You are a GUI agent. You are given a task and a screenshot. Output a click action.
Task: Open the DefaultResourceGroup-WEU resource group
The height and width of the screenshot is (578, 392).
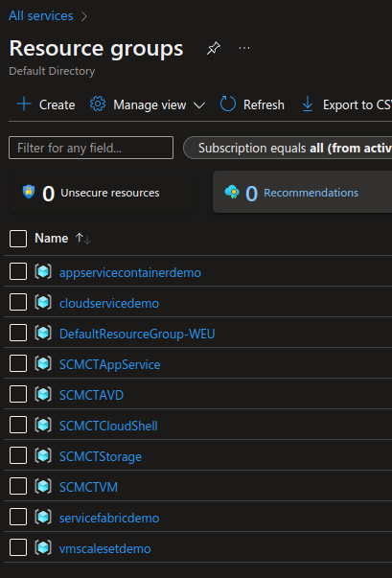click(137, 334)
